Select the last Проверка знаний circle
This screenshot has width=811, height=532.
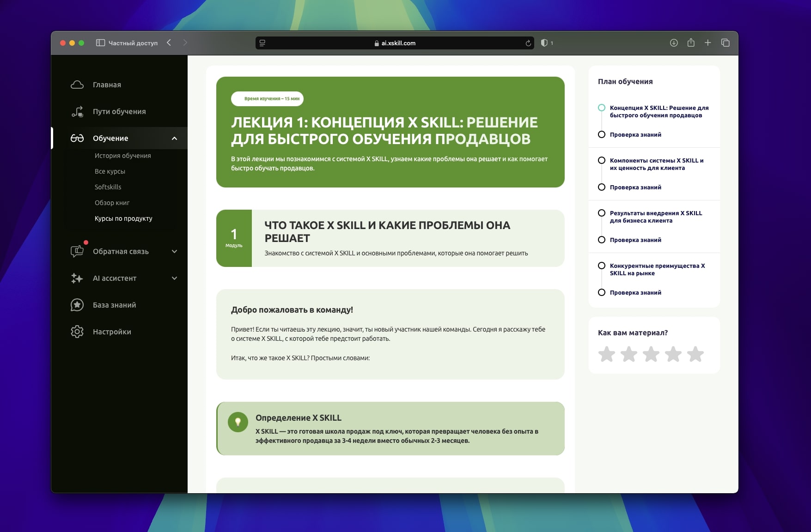pyautogui.click(x=602, y=292)
